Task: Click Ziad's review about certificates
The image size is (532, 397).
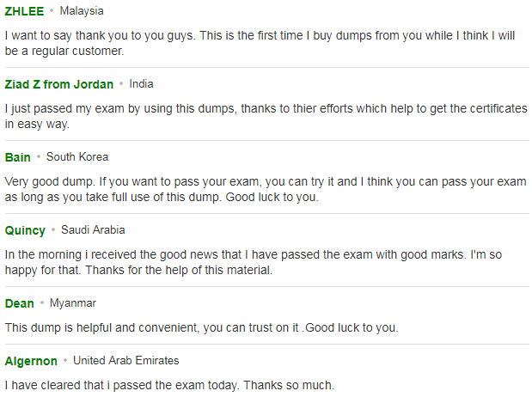Action: tap(266, 116)
